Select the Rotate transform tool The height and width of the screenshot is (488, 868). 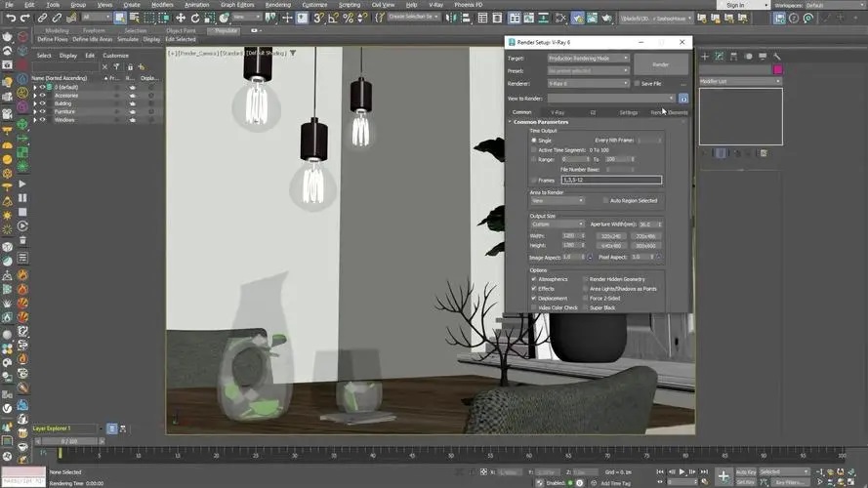coord(194,18)
